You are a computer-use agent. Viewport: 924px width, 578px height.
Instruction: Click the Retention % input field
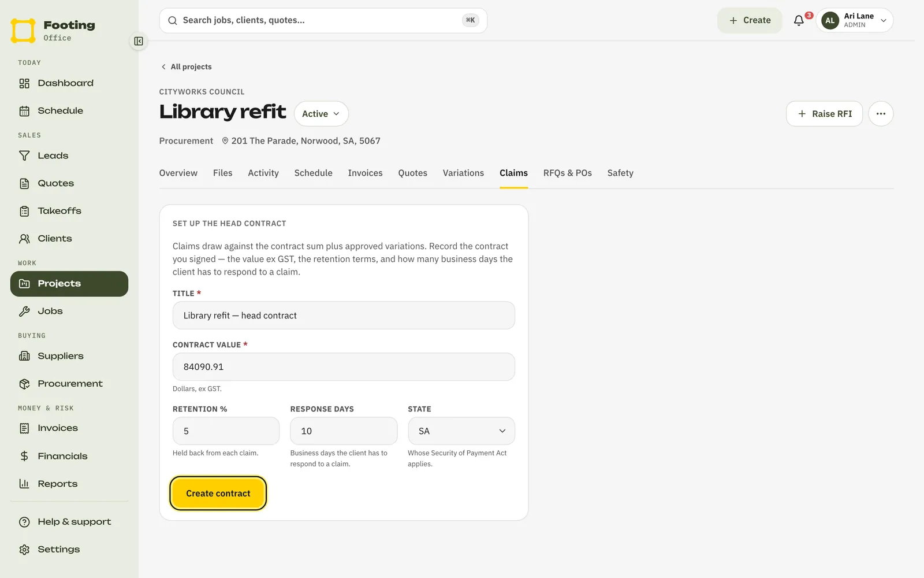click(x=226, y=431)
